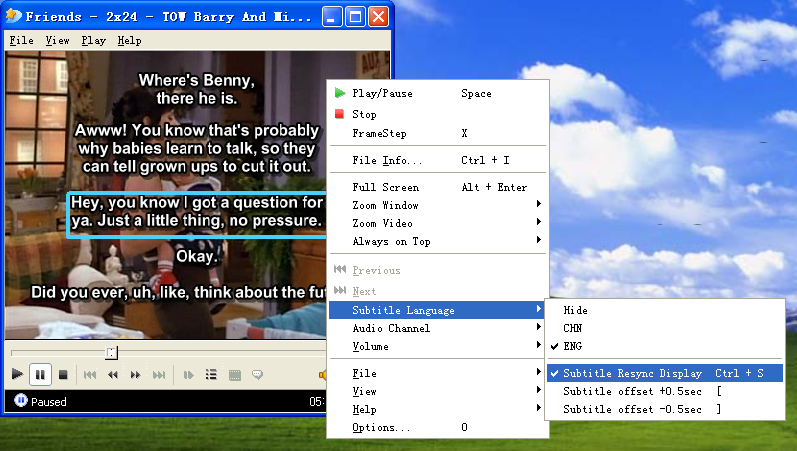
Task: Close the Friends player window
Action: (x=379, y=17)
